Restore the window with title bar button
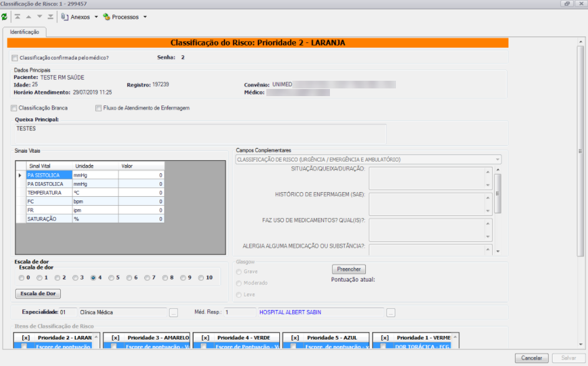 click(x=567, y=4)
